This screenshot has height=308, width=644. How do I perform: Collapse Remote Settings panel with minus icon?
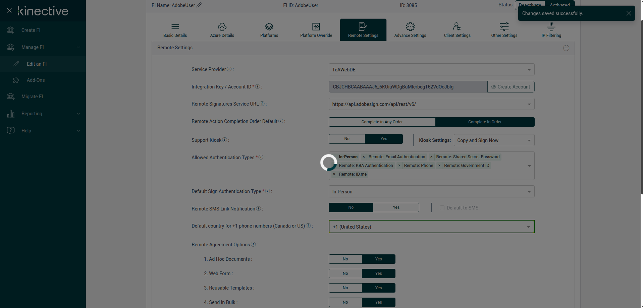tap(566, 48)
